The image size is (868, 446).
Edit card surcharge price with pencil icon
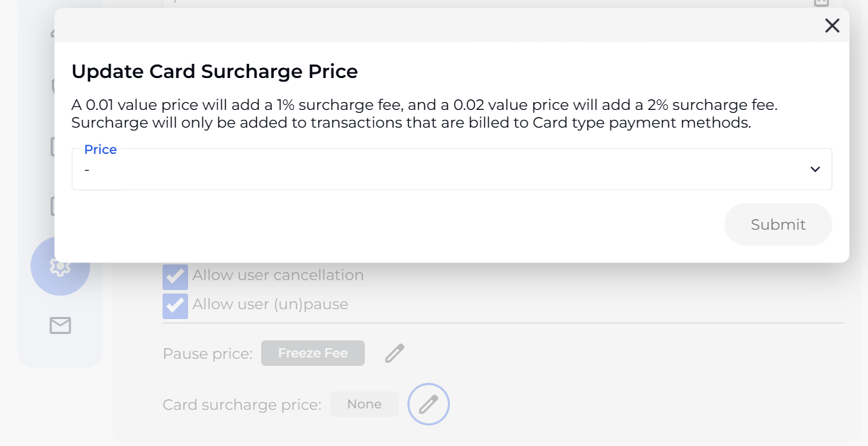(x=429, y=404)
